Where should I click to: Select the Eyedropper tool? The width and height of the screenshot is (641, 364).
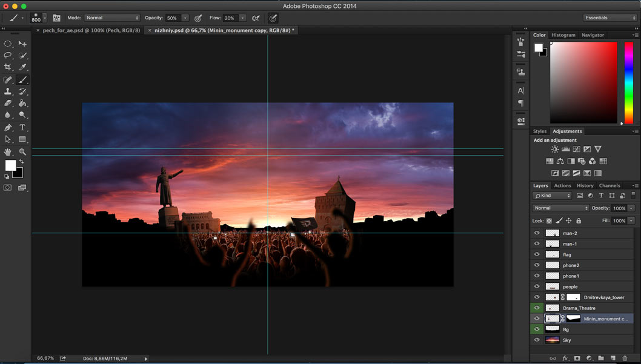pos(22,67)
